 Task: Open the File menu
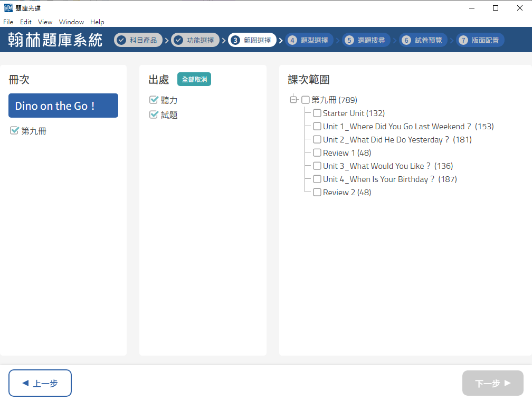(x=8, y=22)
